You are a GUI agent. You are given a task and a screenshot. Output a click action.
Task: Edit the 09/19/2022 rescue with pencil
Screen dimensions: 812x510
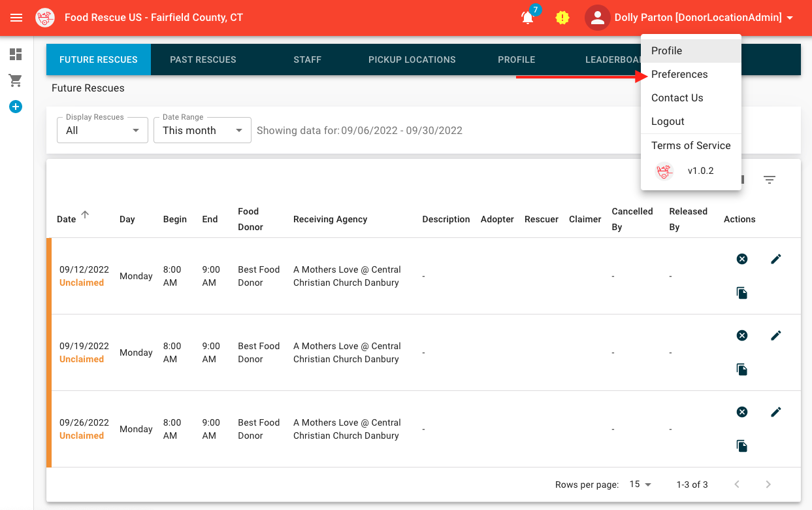[776, 335]
